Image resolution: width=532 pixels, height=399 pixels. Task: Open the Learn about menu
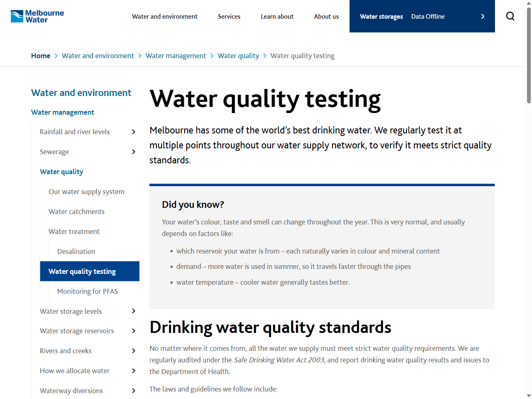[x=277, y=16]
